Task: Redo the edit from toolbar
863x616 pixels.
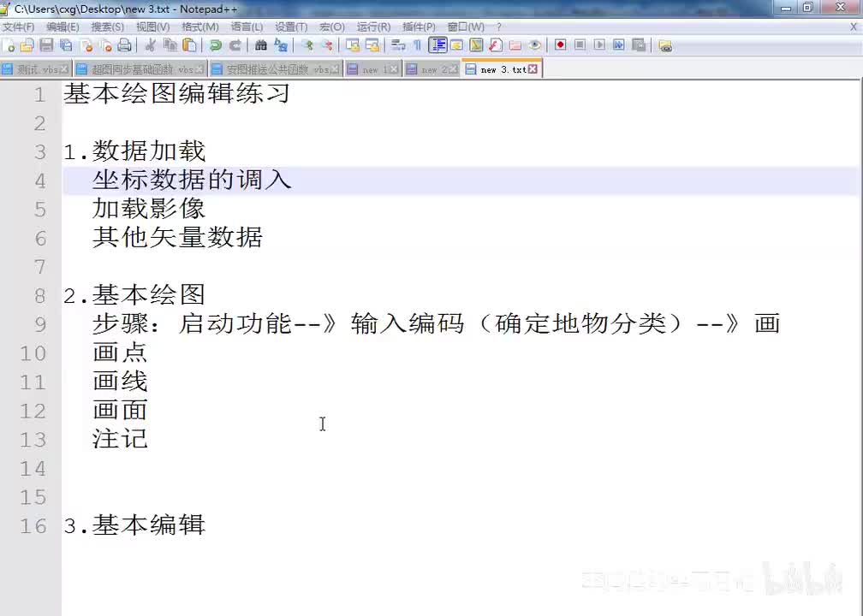Action: [235, 45]
